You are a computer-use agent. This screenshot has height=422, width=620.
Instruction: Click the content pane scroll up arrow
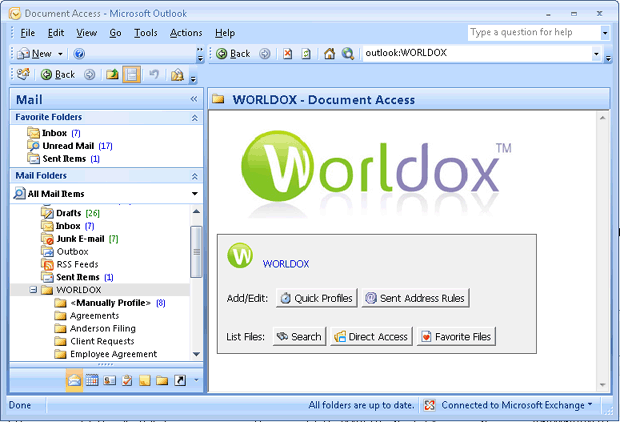(602, 118)
